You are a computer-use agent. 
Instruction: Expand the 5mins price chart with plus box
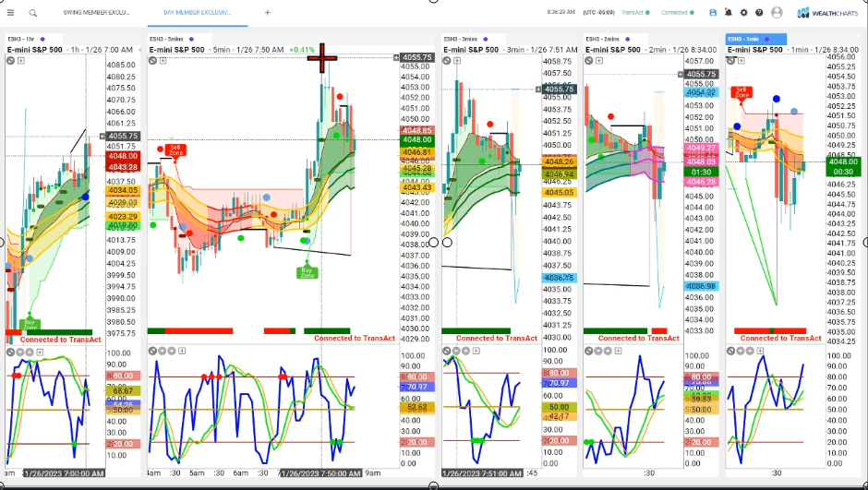click(163, 60)
